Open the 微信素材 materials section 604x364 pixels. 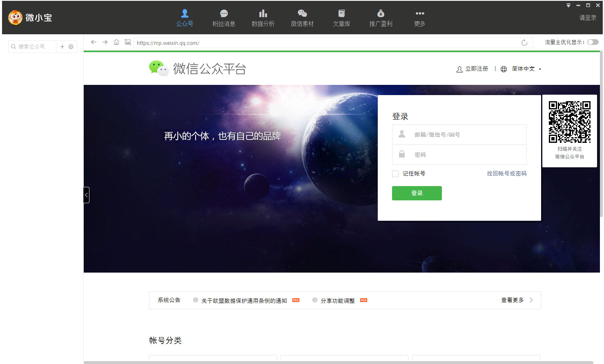[x=302, y=18]
